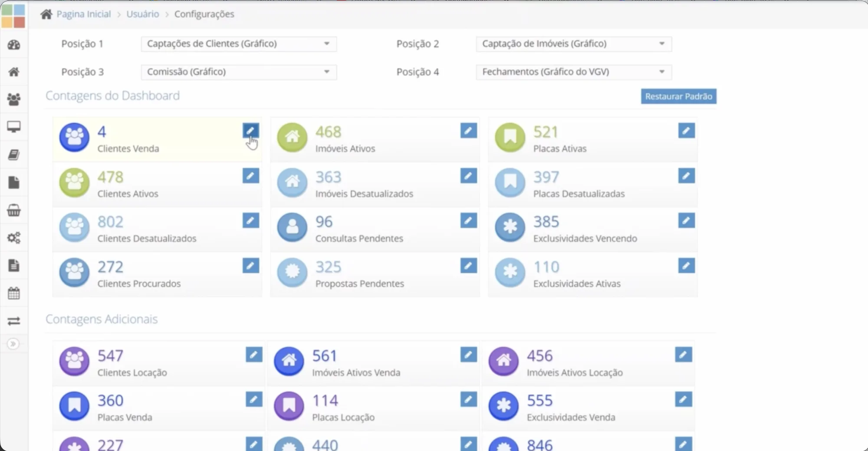This screenshot has width=868, height=451.
Task: Edit the Clientes Ativos counter
Action: pyautogui.click(x=251, y=176)
